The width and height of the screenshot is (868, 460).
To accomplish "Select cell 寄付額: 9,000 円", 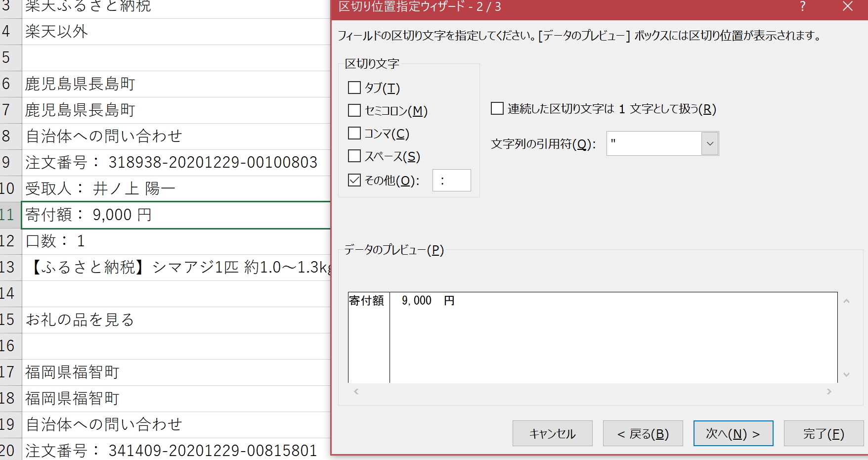I will [x=176, y=215].
